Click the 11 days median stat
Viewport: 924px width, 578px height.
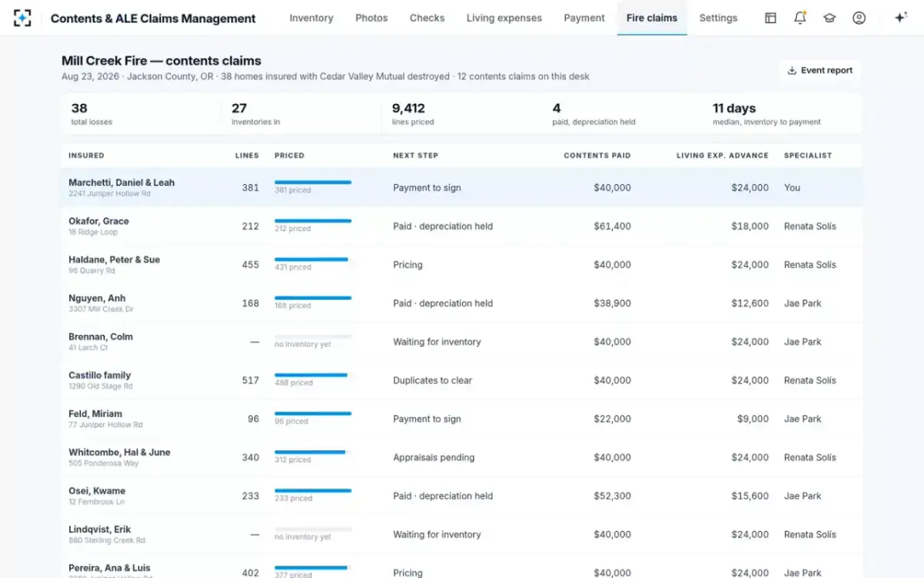click(x=766, y=114)
